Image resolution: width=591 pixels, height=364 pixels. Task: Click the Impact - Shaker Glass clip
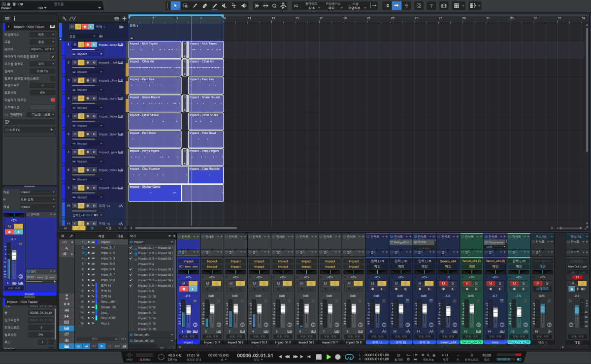155,193
